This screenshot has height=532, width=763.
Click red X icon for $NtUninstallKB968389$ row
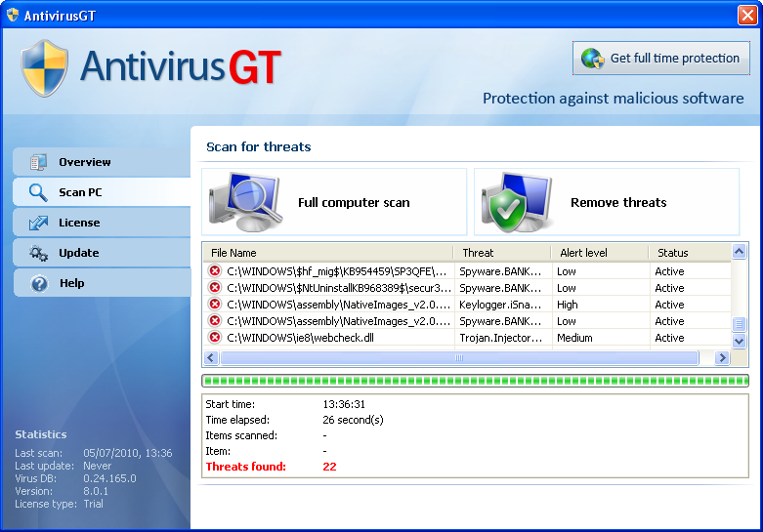coord(215,287)
